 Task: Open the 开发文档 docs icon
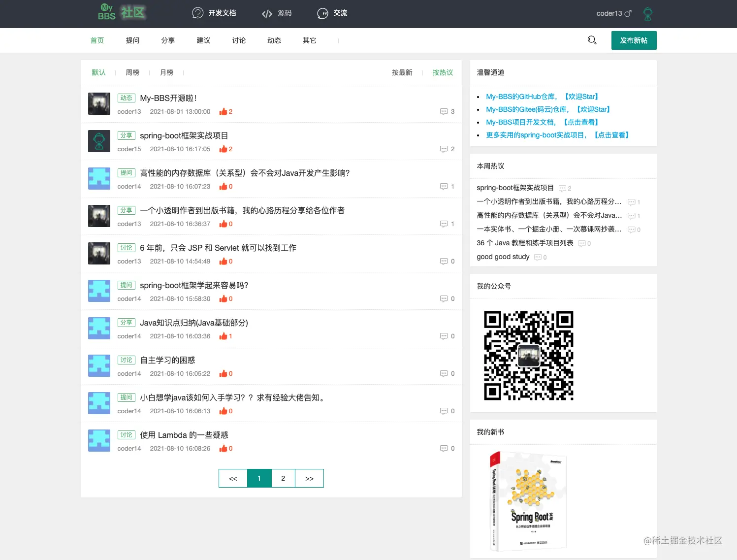[x=197, y=13]
